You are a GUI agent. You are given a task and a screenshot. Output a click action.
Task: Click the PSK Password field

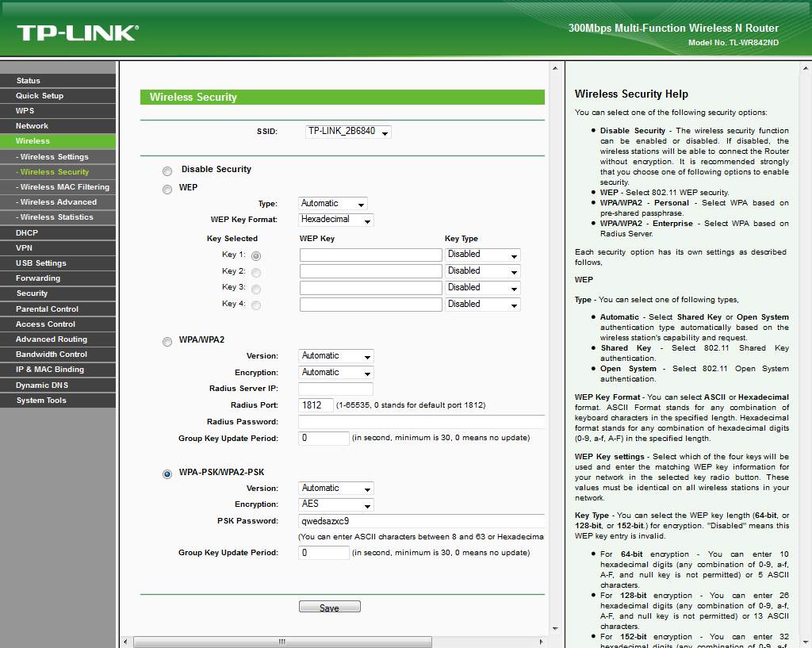(x=422, y=521)
